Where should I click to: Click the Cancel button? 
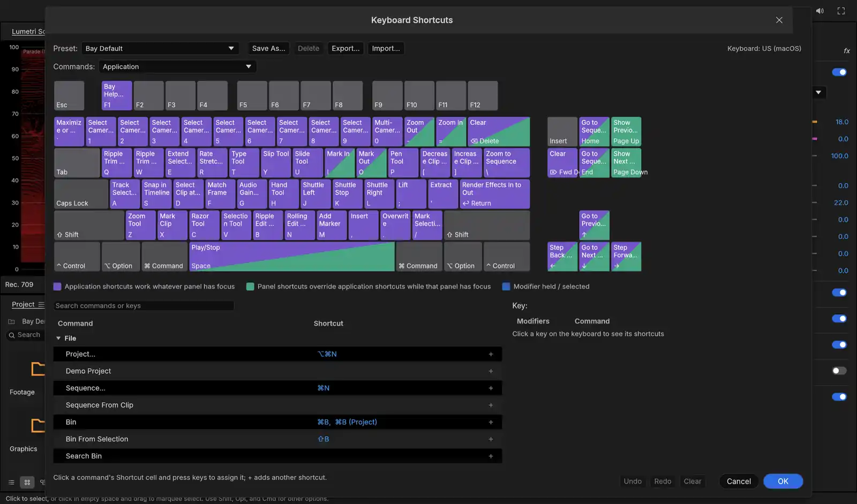[739, 482]
